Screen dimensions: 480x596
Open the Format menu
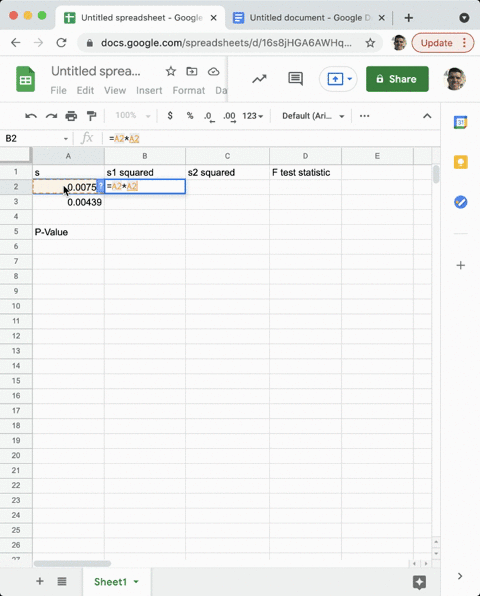click(x=189, y=90)
